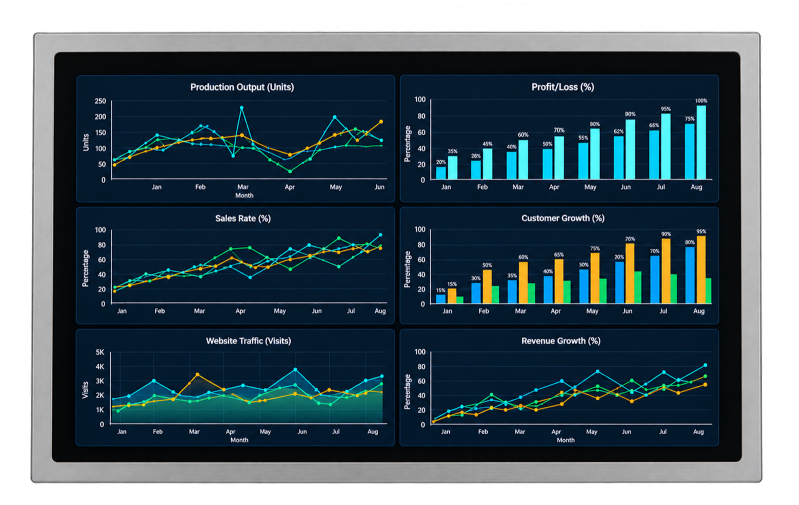Click the 'Production Output (Units)' chart title
This screenshot has width=799, height=505.
click(242, 87)
